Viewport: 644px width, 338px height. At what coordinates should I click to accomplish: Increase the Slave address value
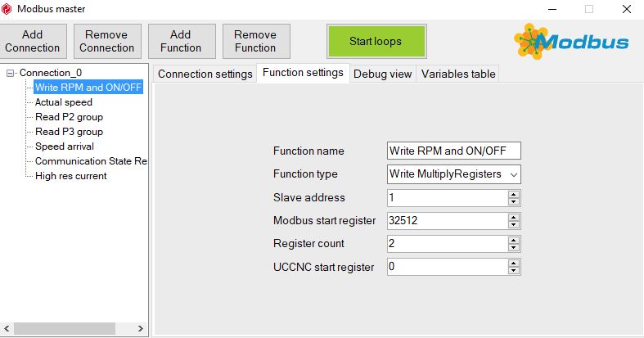pyautogui.click(x=514, y=194)
